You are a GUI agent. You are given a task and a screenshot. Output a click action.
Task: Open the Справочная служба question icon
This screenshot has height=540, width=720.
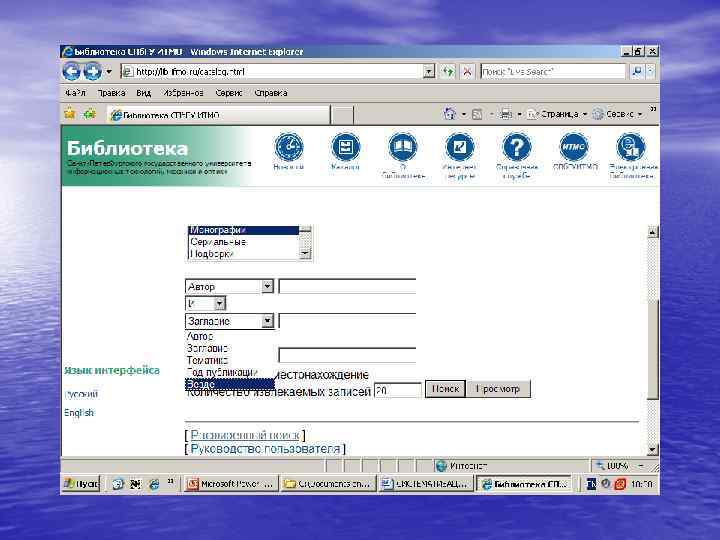[517, 147]
